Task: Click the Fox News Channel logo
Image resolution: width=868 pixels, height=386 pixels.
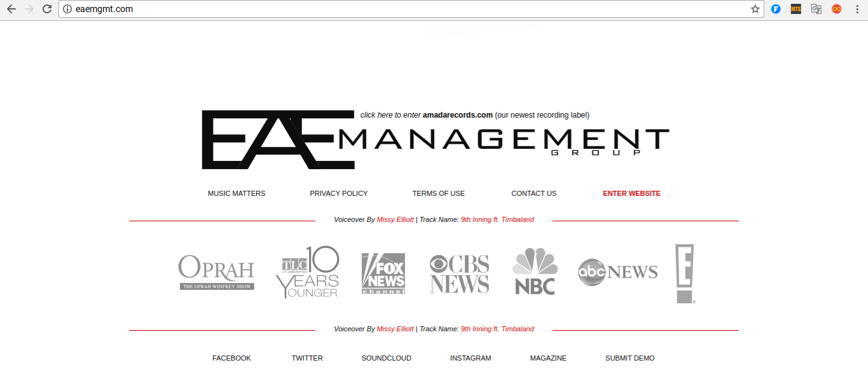Action: 383,273
